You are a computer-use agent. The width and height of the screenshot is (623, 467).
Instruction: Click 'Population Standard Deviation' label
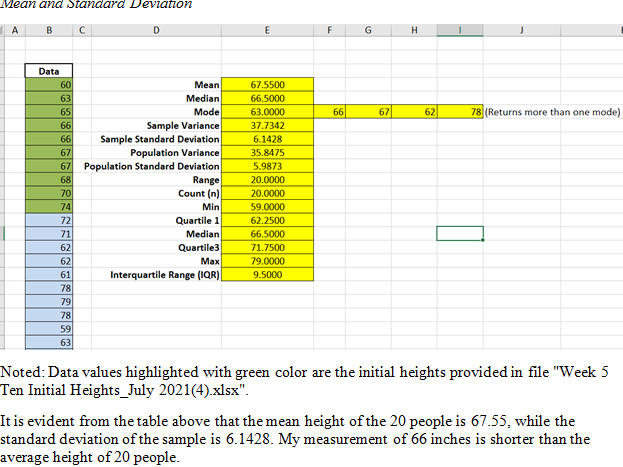(151, 166)
